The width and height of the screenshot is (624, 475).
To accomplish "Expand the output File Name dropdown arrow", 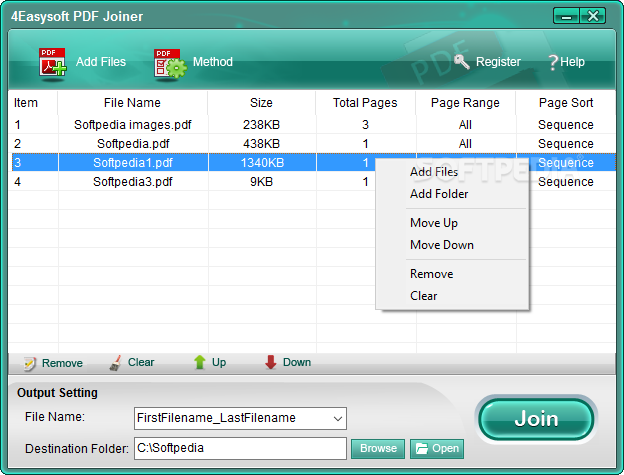I will click(337, 419).
